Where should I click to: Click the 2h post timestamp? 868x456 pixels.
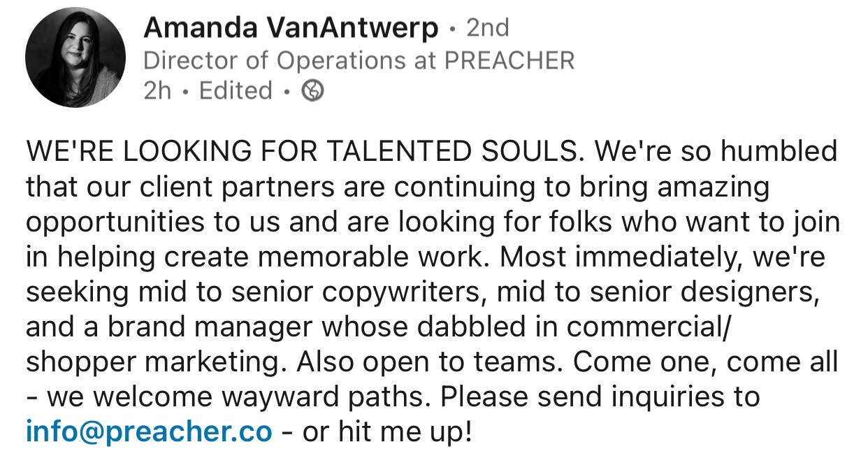click(157, 91)
